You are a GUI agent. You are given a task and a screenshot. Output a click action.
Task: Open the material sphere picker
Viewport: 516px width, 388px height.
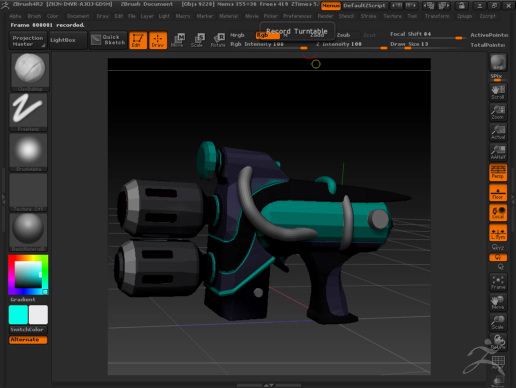click(28, 232)
